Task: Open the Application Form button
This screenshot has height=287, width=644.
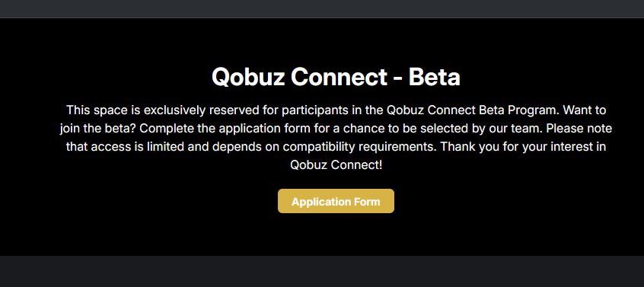Action: point(336,201)
